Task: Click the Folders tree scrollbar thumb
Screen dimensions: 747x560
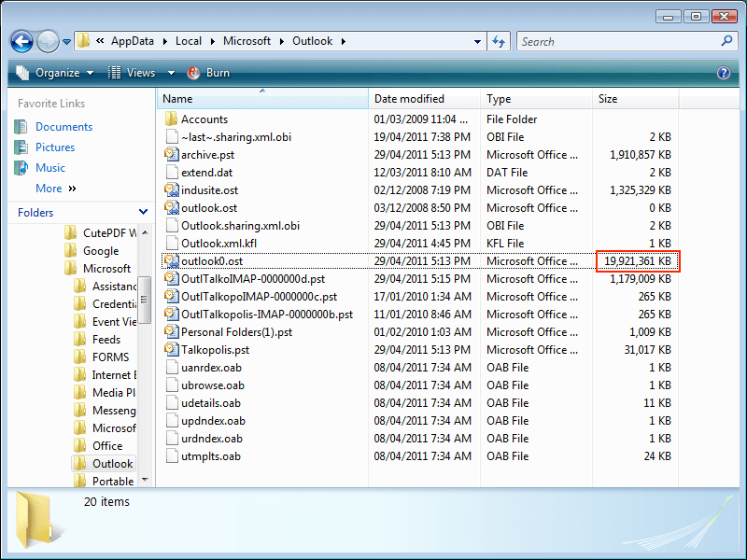Action: point(145,299)
